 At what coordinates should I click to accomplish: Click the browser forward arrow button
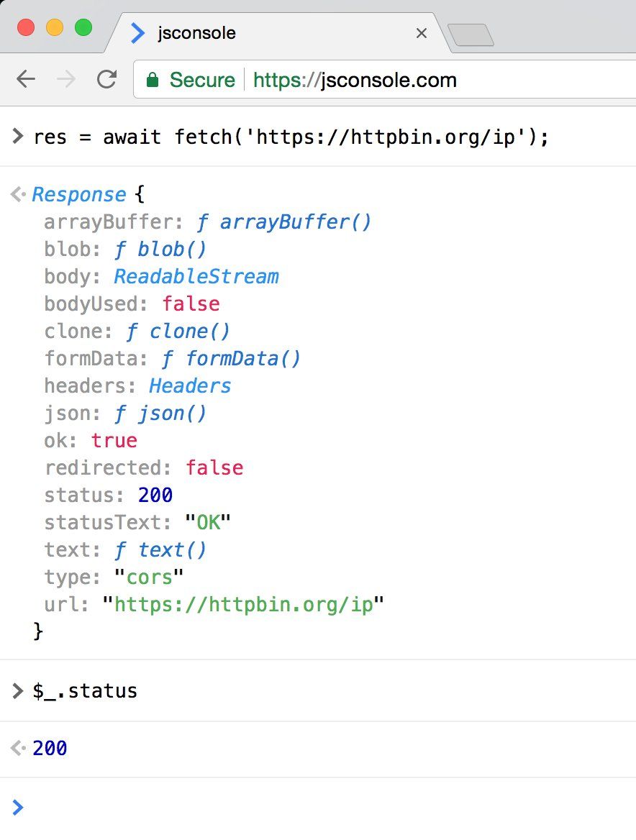point(66,79)
